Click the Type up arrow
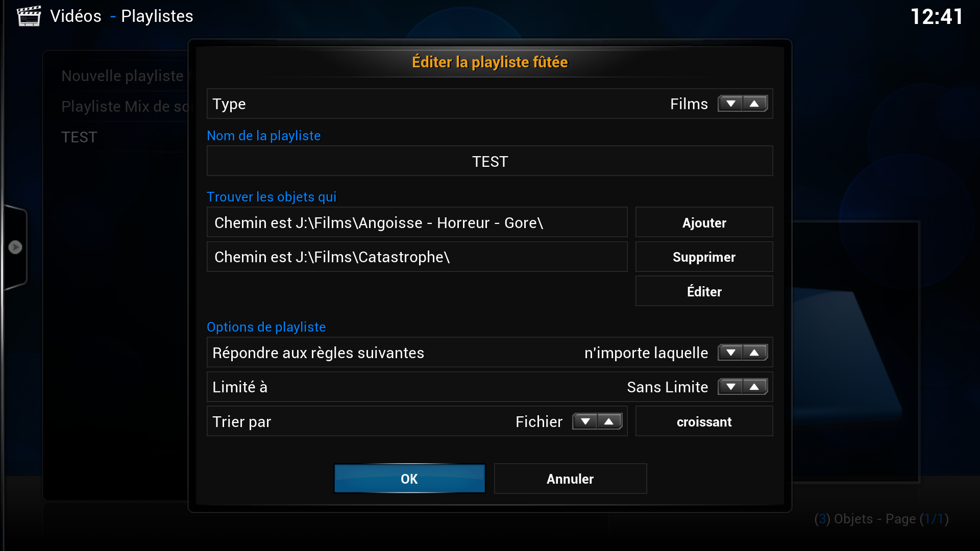 point(754,104)
